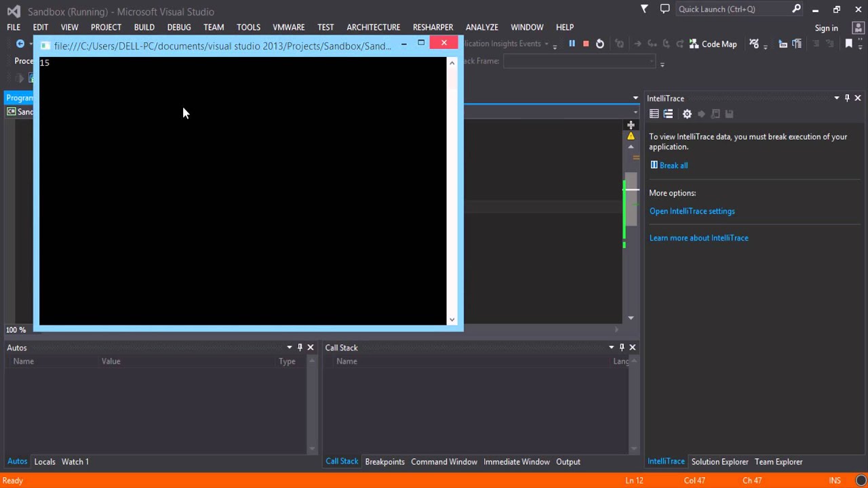Image resolution: width=868 pixels, height=488 pixels.
Task: Click Open IntelliTrace settings link
Action: pos(692,211)
